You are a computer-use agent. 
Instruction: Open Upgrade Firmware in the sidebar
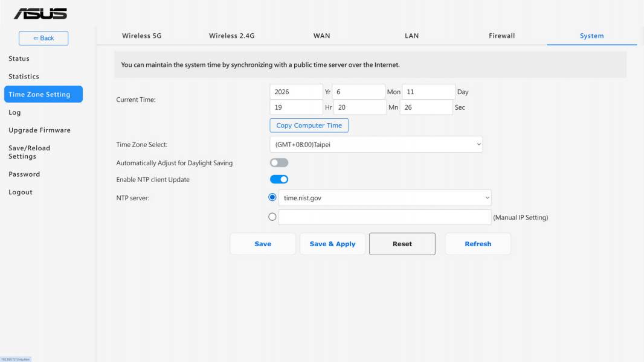39,130
